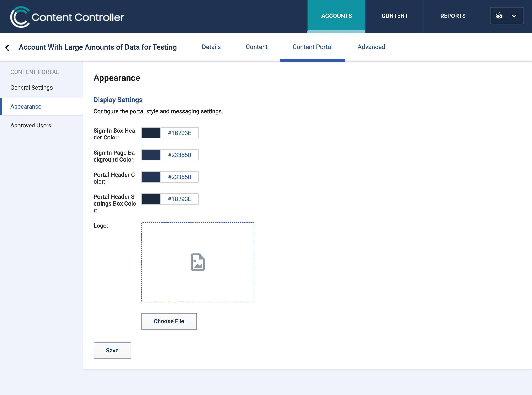Click the Portal Header Color hex field

[x=180, y=177]
